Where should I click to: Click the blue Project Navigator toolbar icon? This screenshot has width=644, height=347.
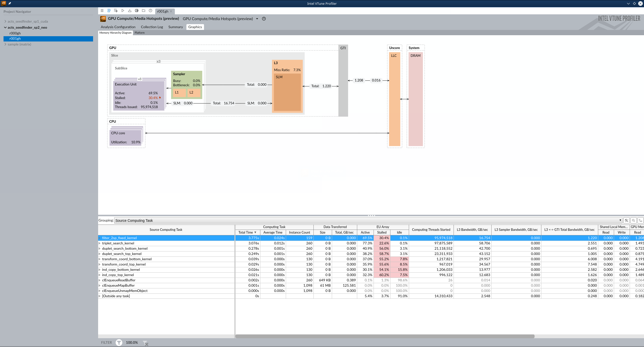(109, 11)
